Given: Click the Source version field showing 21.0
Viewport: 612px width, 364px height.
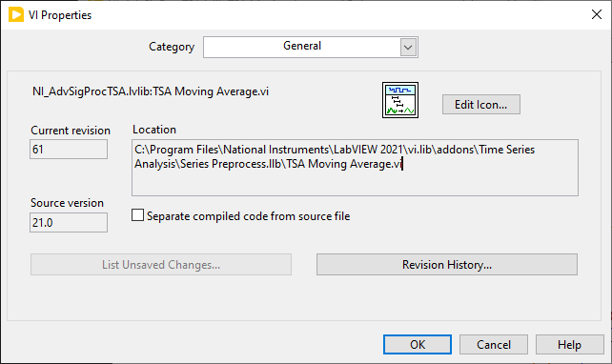Looking at the screenshot, I should pos(69,222).
